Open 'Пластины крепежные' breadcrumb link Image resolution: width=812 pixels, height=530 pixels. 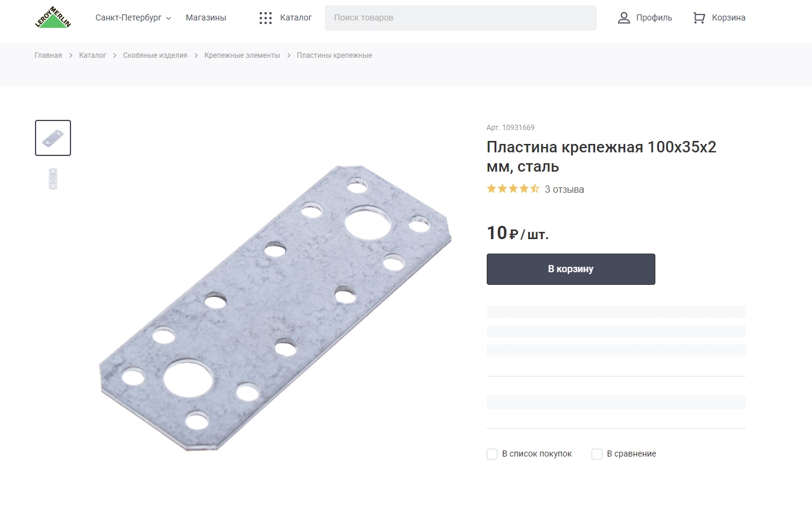tap(334, 55)
